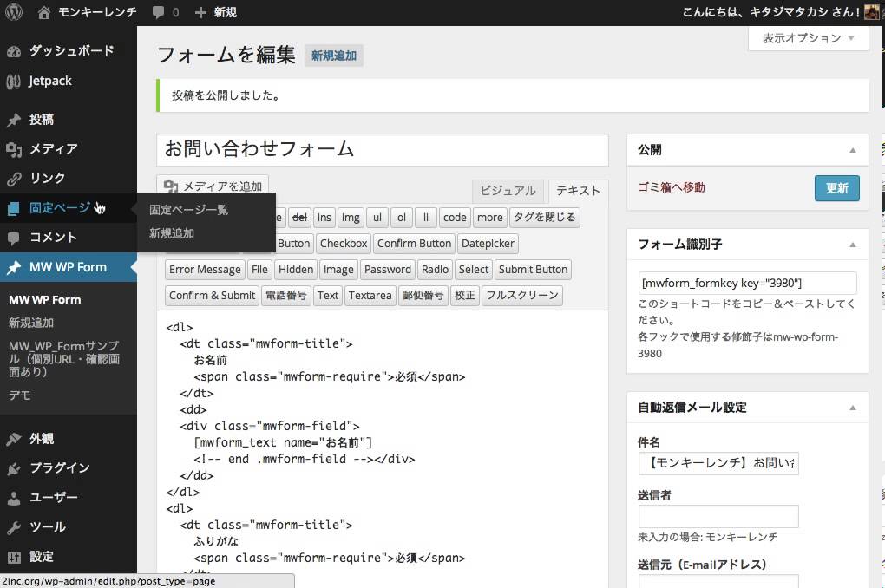
Task: Open the home site icon モンキーレンチ
Action: pos(44,12)
